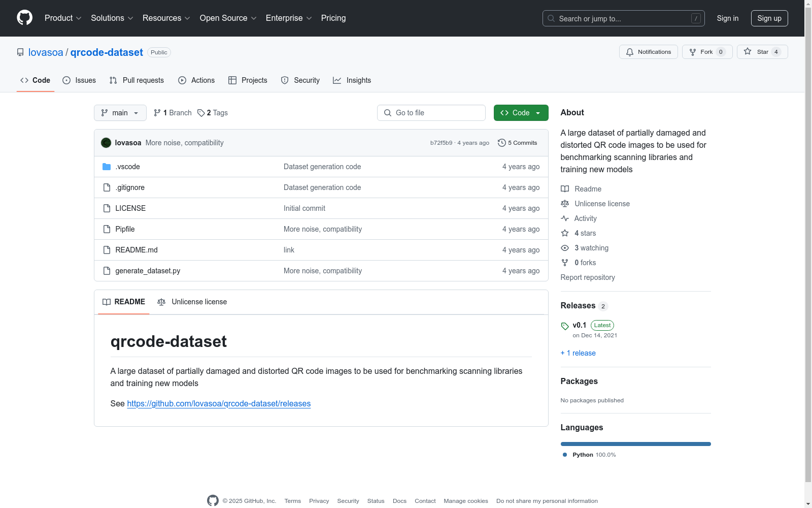Viewport: 812px width, 508px height.
Task: Click the Sign in link
Action: 728,18
